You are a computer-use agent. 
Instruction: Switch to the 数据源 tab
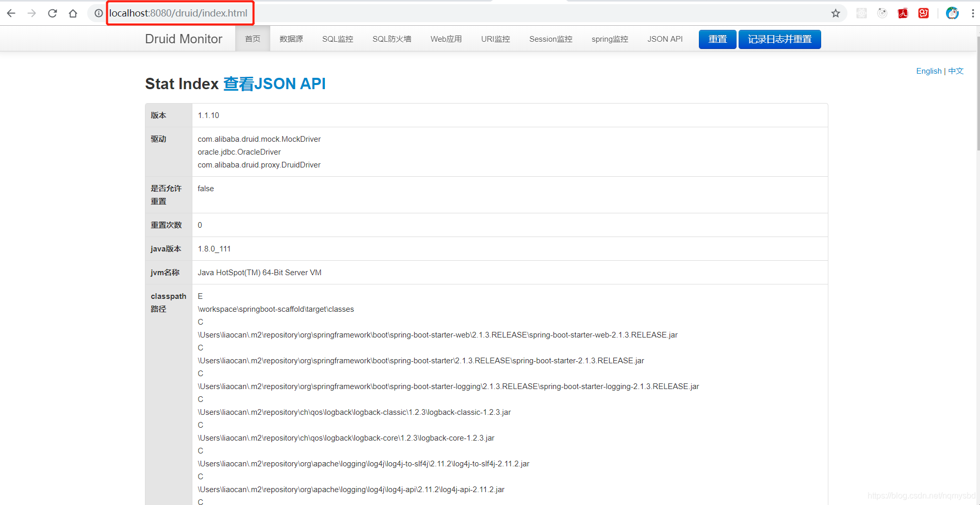point(291,39)
